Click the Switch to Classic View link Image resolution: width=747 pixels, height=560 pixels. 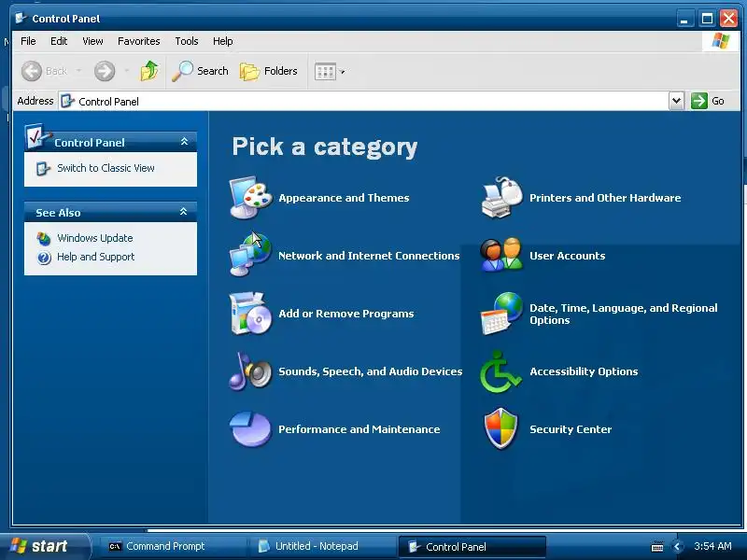tap(106, 168)
